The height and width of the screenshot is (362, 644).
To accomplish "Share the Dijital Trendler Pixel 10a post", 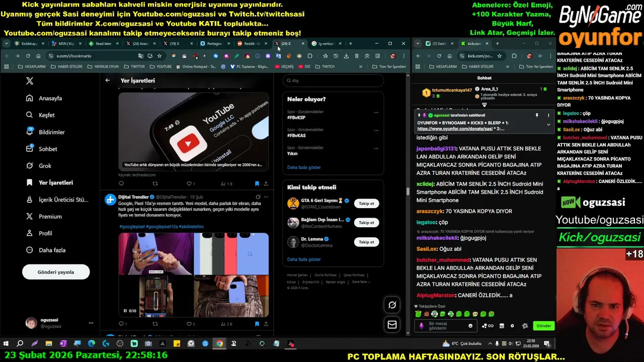I will point(266,324).
